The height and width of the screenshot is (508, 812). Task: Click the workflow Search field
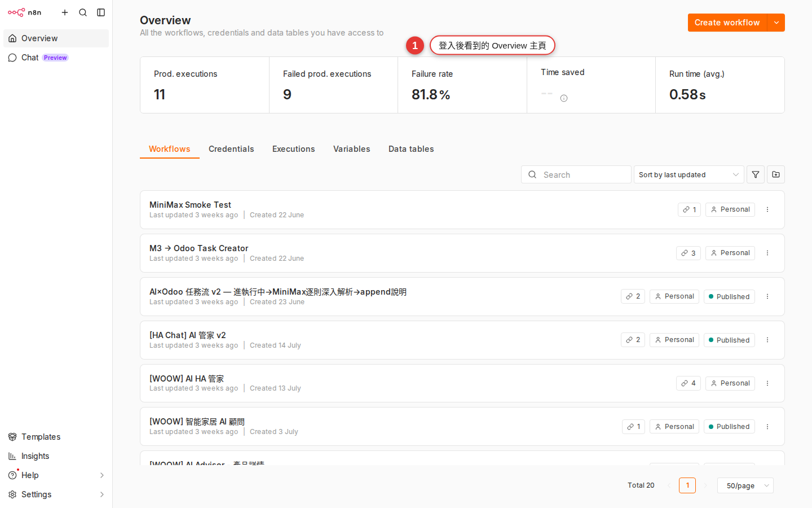click(576, 174)
